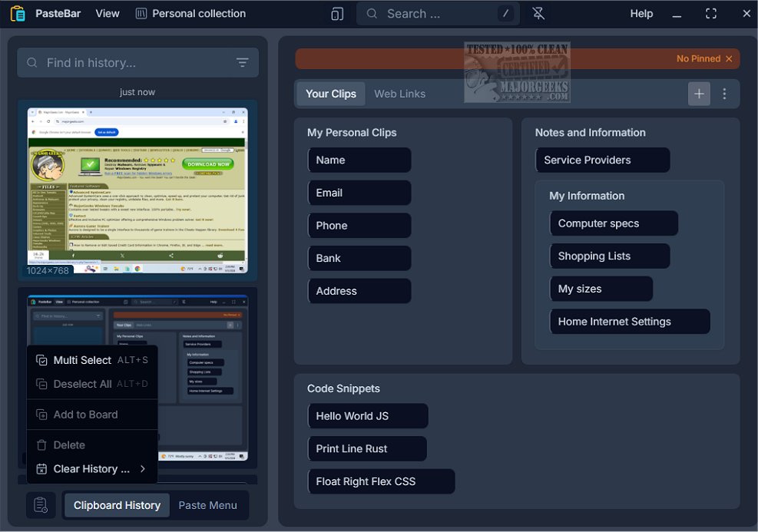Click the Hello World JS snippet
Image resolution: width=758 pixels, height=532 pixels.
(368, 416)
